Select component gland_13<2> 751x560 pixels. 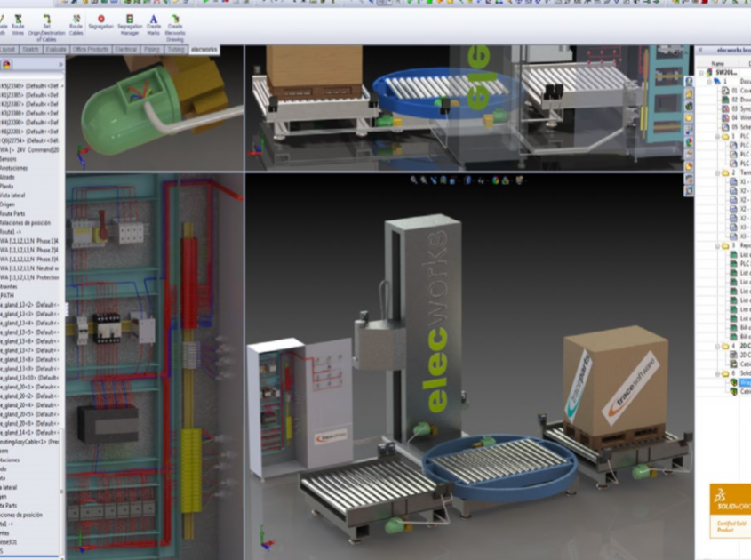pos(29,305)
